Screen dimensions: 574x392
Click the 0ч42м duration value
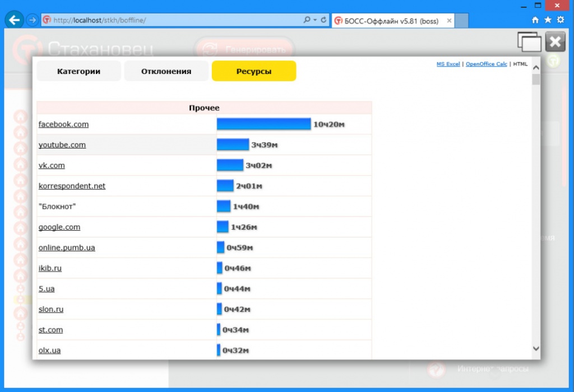pos(237,309)
